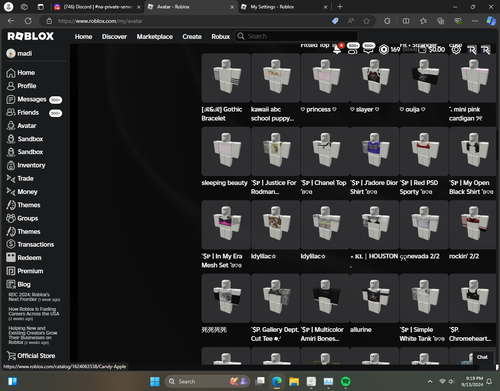Click the Roblox Search field

point(297,36)
